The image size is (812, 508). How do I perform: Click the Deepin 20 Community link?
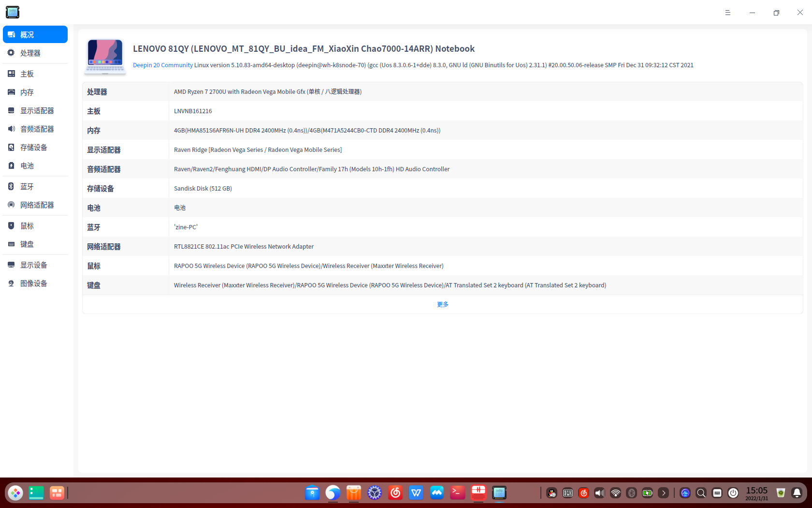click(x=163, y=65)
